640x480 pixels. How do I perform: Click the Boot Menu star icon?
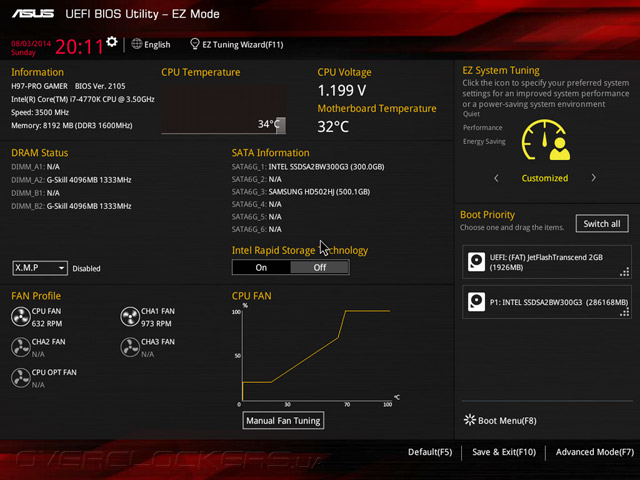click(x=469, y=420)
